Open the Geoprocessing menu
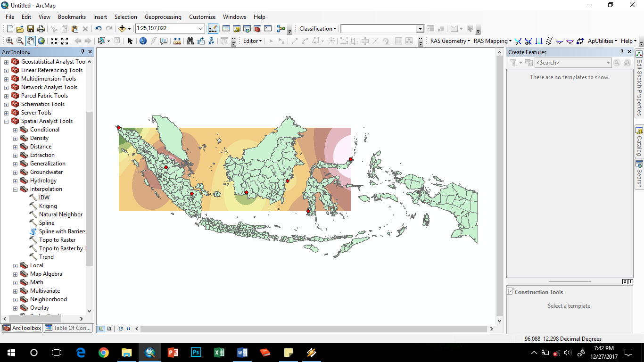This screenshot has width=644, height=362. (163, 16)
